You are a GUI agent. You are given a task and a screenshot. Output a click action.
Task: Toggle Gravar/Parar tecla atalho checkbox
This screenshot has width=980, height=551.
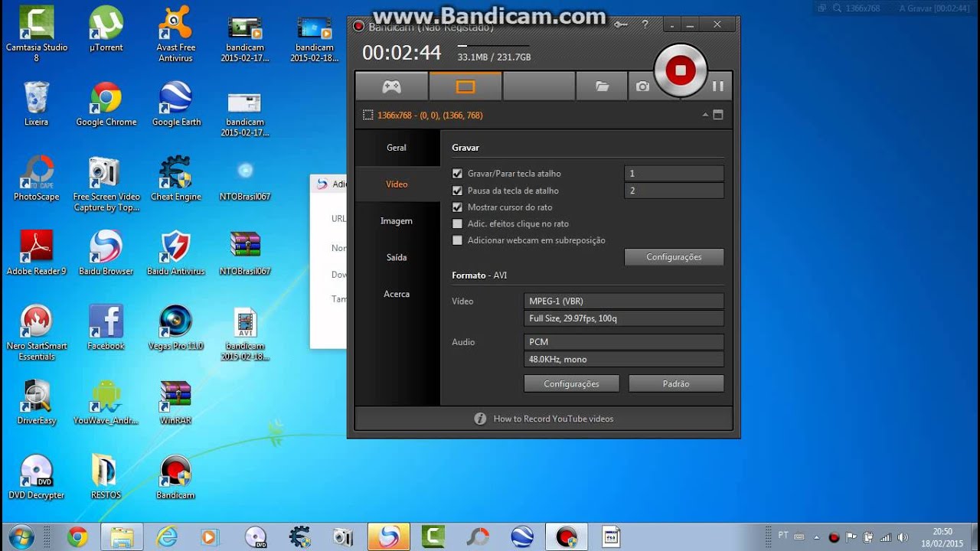(x=458, y=174)
